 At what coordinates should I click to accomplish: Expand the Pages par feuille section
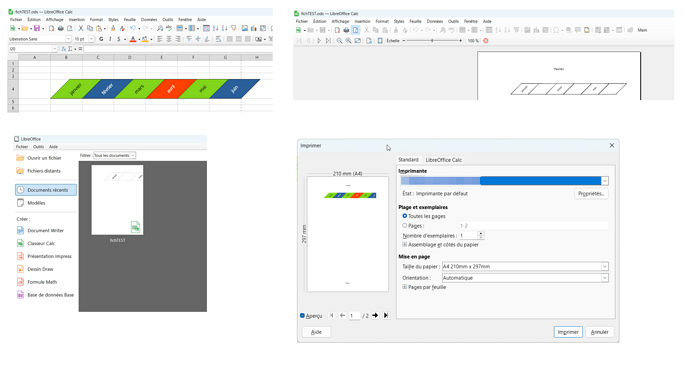pos(404,287)
